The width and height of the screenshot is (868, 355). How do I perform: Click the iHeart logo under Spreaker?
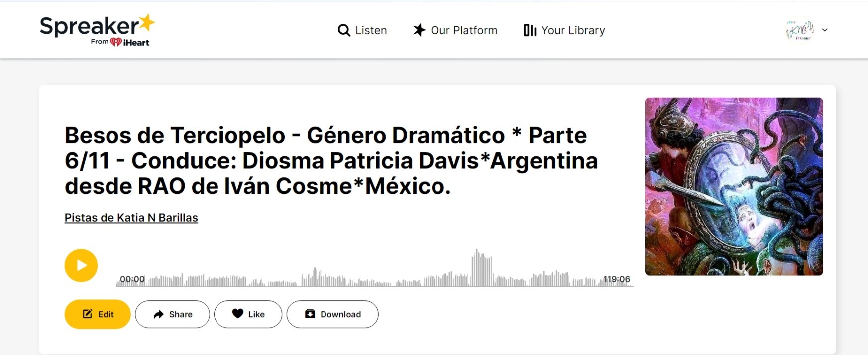pyautogui.click(x=130, y=42)
